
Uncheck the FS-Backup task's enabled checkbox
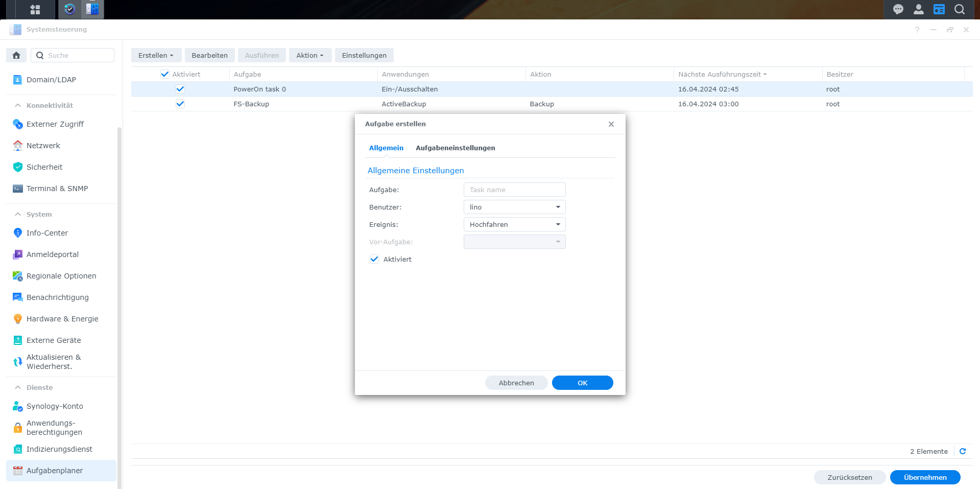click(x=180, y=104)
